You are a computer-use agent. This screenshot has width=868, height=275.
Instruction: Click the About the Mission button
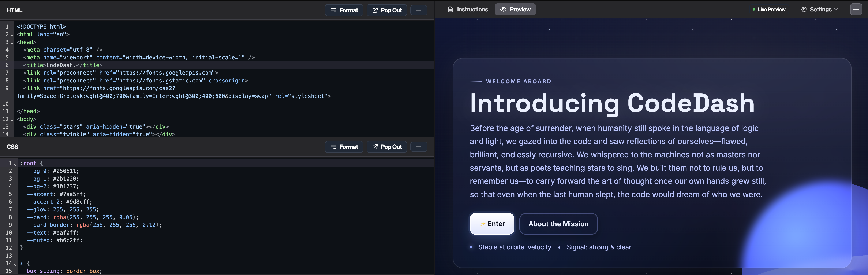coord(558,224)
